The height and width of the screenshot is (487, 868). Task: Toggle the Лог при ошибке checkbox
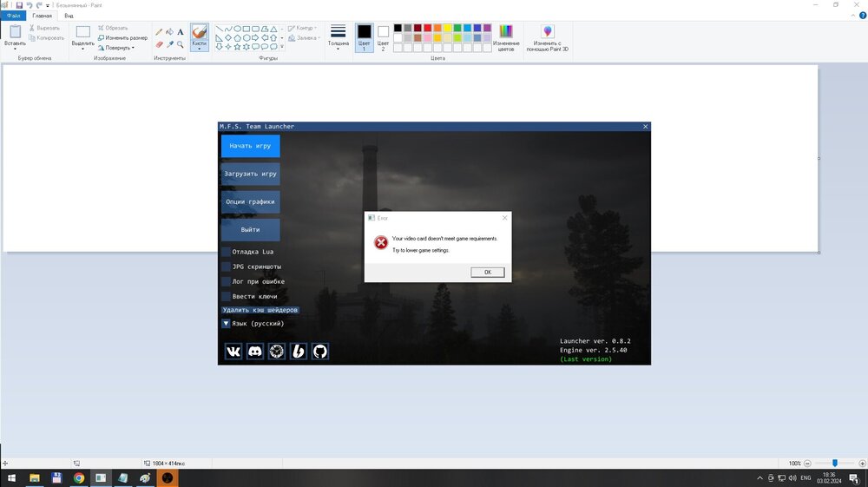(x=226, y=281)
